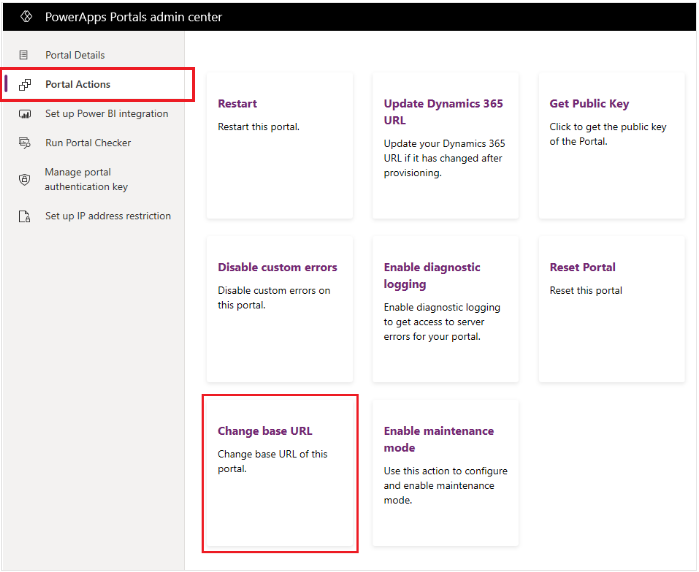699x572 pixels.
Task: Click the PowerApps Portals admin center title
Action: [x=133, y=17]
